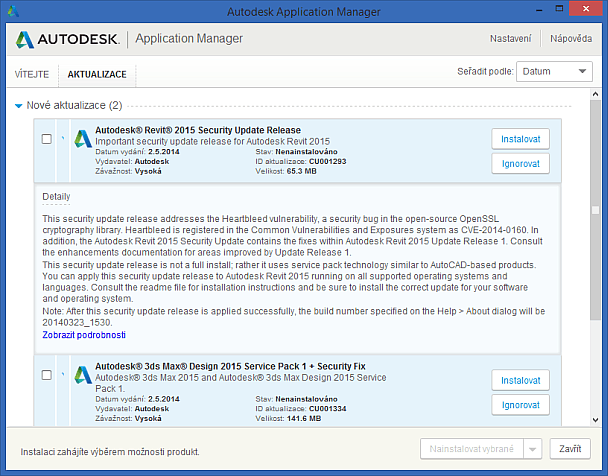Tick the 3ds Max Design Service Pack checkbox
The height and width of the screenshot is (476, 608).
(x=47, y=375)
